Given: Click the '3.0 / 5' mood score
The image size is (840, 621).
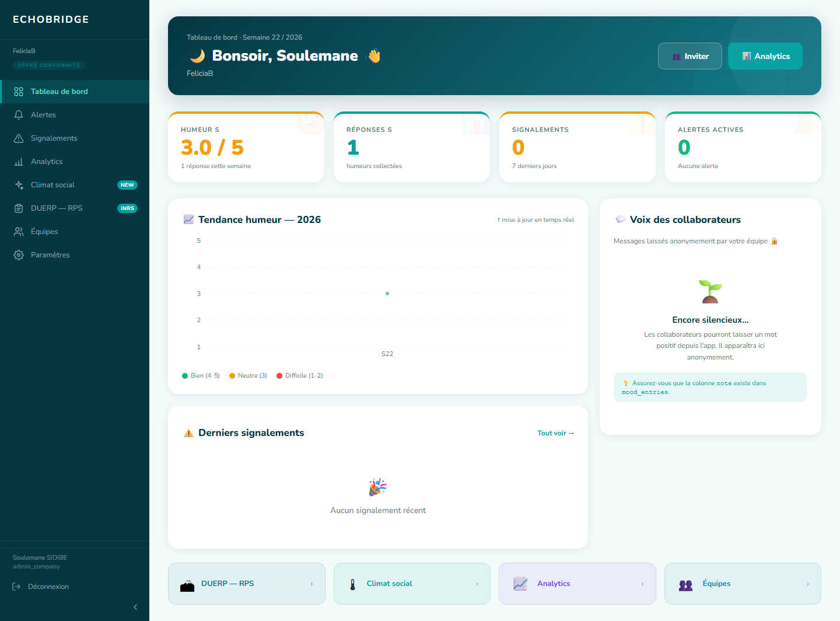Looking at the screenshot, I should (212, 148).
